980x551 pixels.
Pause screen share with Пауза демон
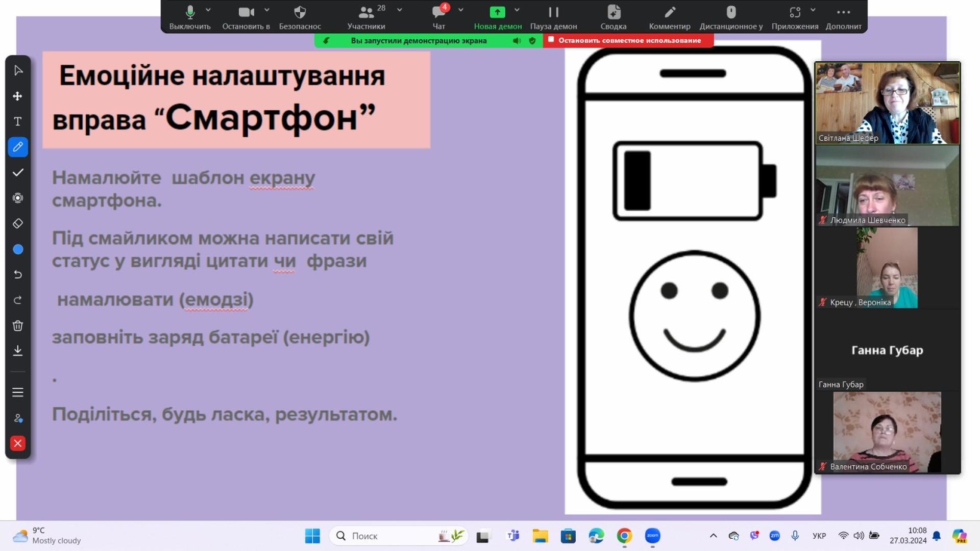point(553,16)
